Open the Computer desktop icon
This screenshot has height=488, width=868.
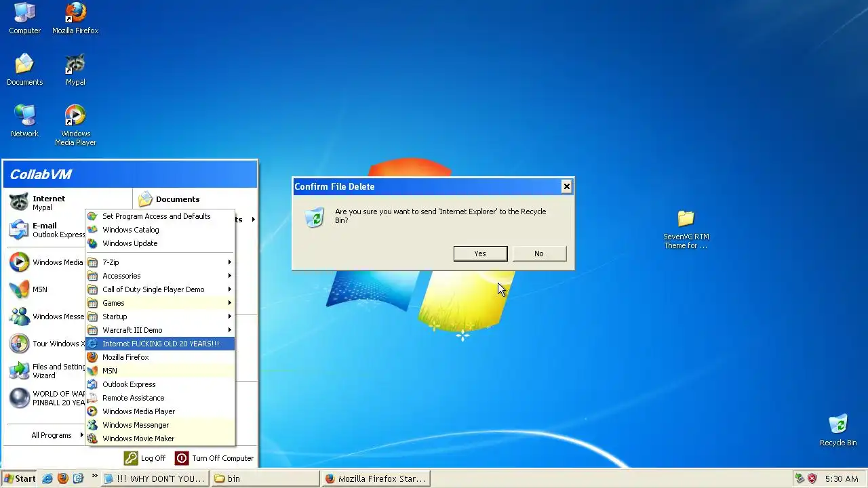pos(24,18)
